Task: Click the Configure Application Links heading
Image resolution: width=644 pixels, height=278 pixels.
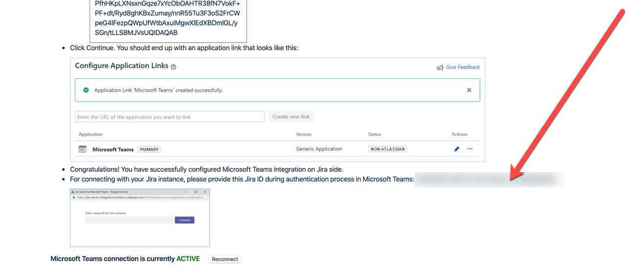Action: (x=122, y=66)
